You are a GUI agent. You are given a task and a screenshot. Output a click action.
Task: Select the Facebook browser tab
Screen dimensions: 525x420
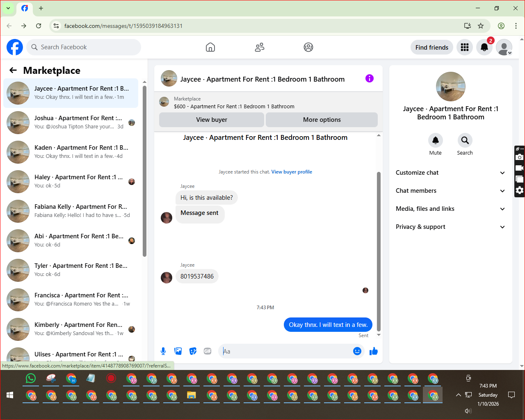point(25,8)
